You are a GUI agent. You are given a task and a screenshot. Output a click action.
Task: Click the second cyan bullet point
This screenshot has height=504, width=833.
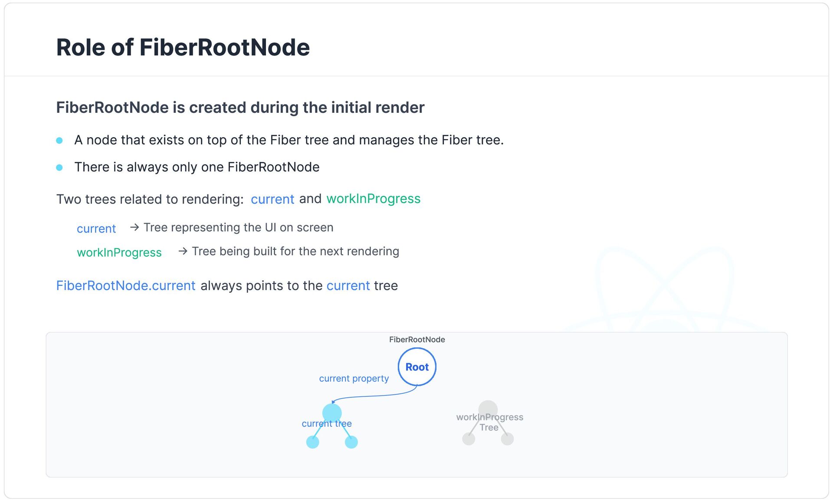point(59,167)
